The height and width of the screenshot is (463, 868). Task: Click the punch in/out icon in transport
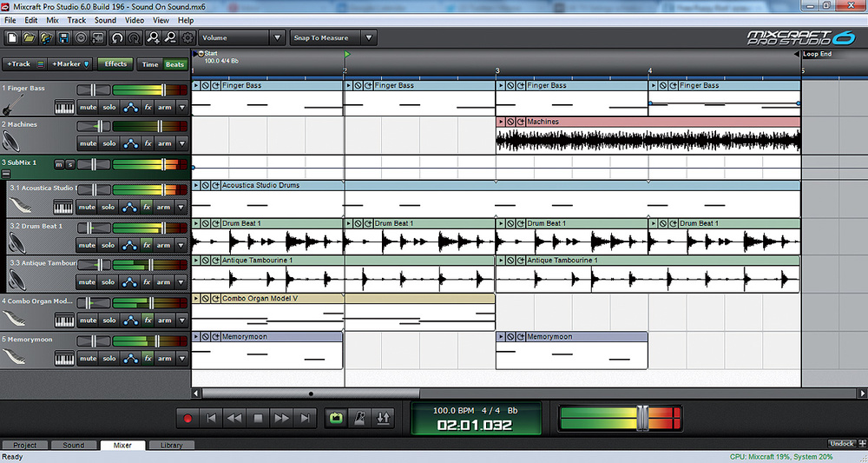pyautogui.click(x=383, y=418)
